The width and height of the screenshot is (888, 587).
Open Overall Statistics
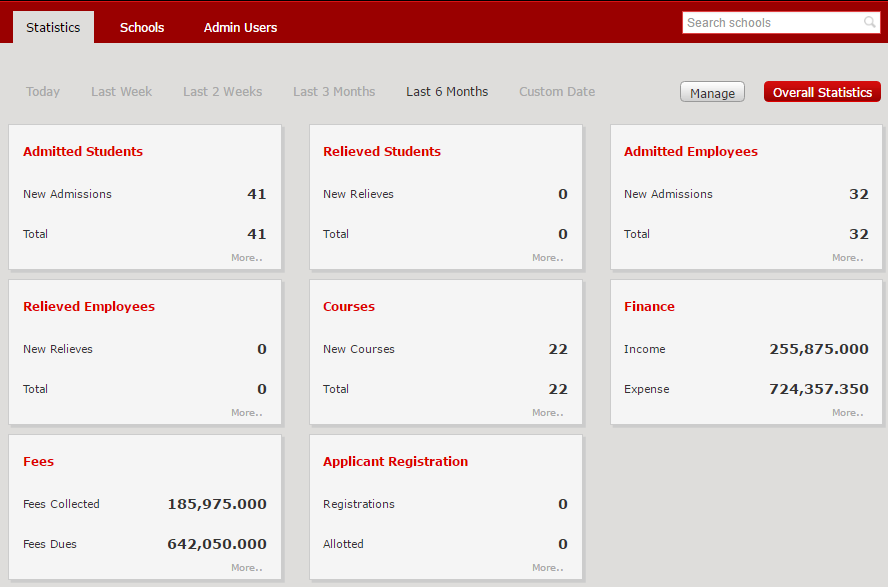coord(822,91)
